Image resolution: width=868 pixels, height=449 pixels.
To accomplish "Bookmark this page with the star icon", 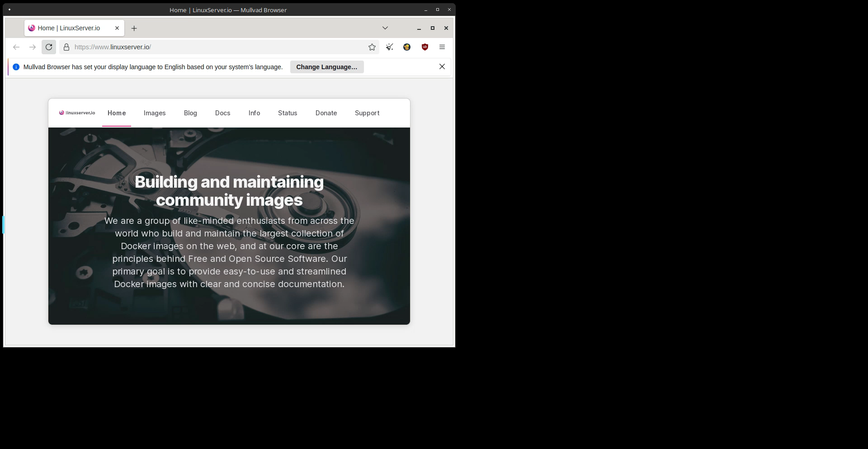I will point(372,47).
